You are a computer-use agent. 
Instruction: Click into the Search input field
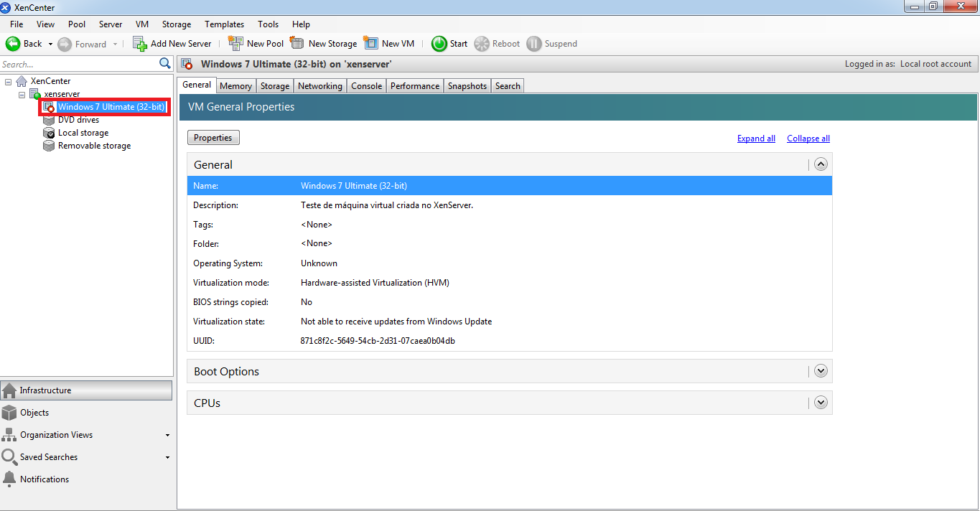79,64
